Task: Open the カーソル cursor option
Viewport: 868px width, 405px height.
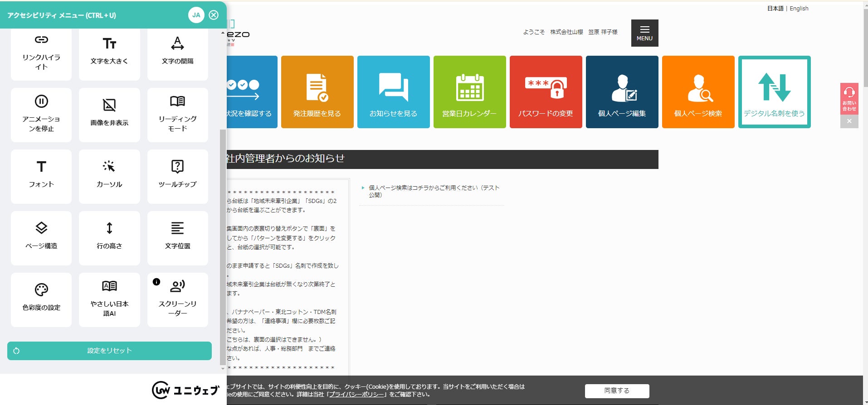Action: pyautogui.click(x=109, y=177)
